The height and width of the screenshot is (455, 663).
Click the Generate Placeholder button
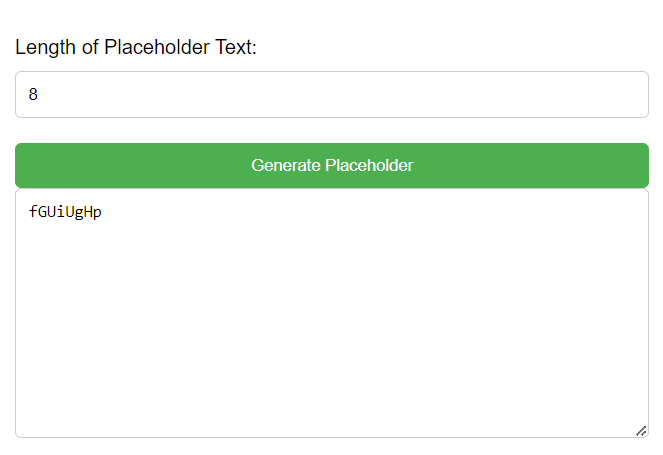[331, 165]
